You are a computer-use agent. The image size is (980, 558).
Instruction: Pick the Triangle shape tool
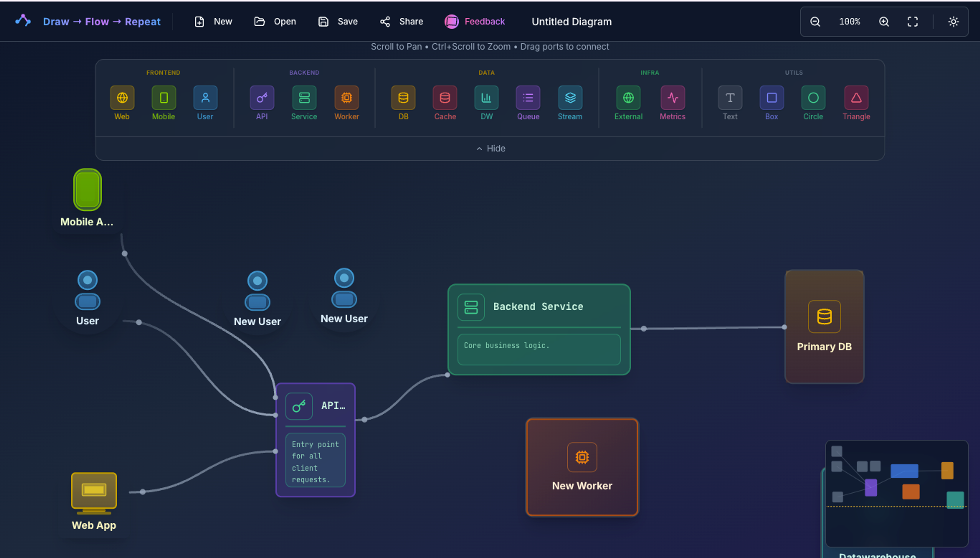[x=856, y=98]
